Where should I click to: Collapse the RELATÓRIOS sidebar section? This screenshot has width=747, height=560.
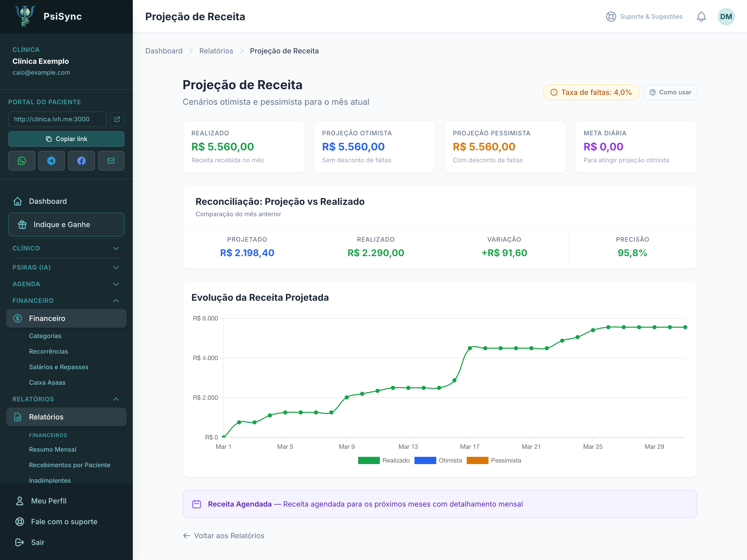pos(66,399)
